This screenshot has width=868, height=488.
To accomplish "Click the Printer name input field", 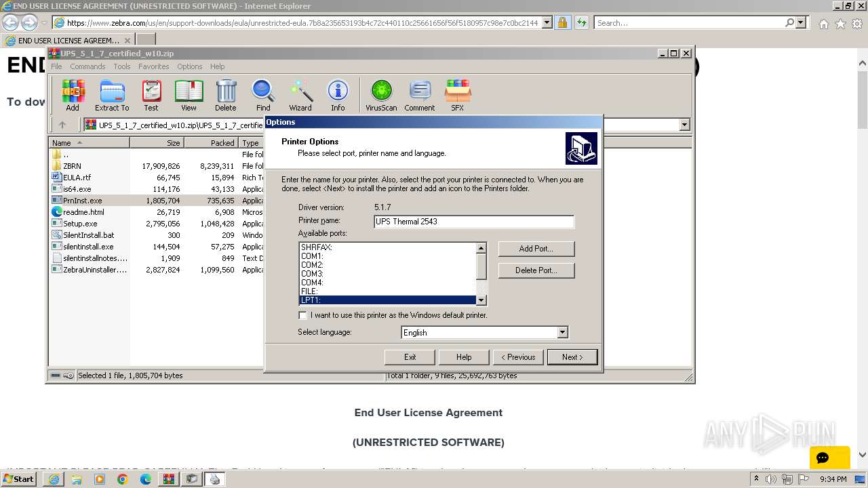I will coord(474,222).
